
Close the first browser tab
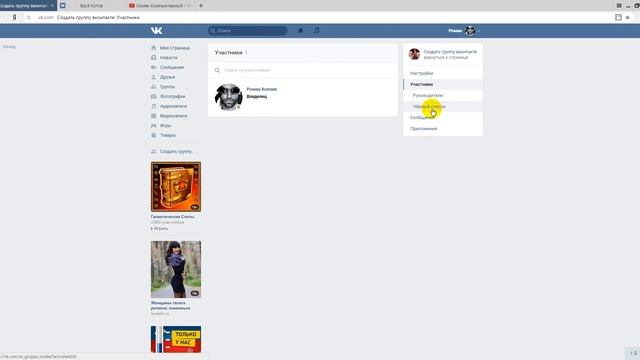[x=52, y=6]
